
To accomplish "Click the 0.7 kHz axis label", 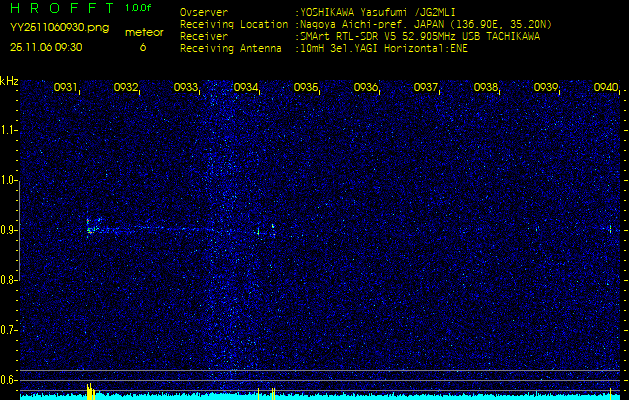I will coord(8,330).
